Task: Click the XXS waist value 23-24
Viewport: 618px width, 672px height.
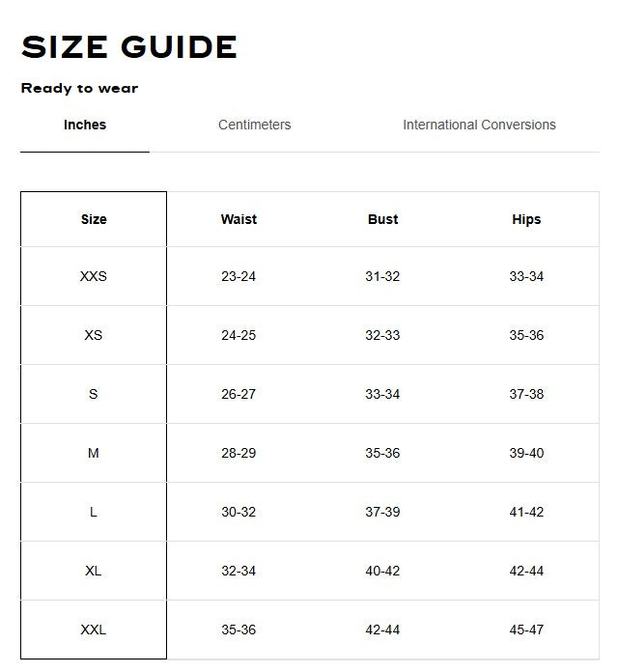Action: pyautogui.click(x=239, y=276)
